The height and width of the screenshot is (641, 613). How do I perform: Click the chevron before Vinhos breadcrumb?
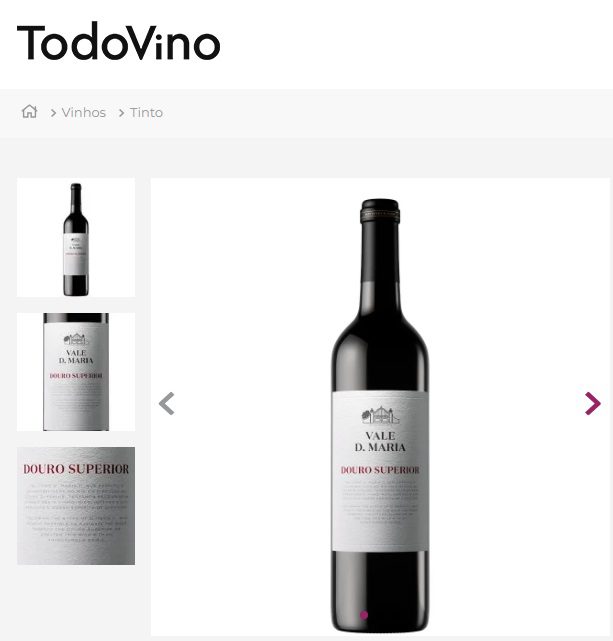click(53, 113)
